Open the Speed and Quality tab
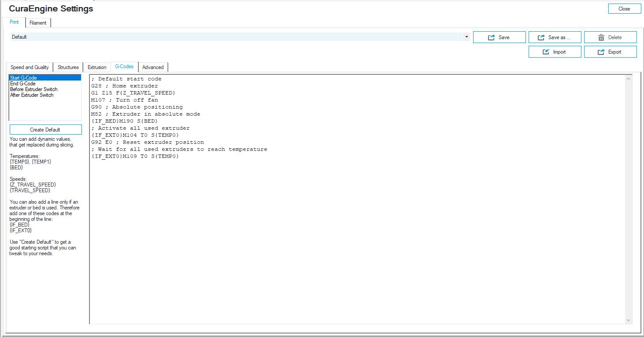This screenshot has height=337, width=644. pos(30,67)
